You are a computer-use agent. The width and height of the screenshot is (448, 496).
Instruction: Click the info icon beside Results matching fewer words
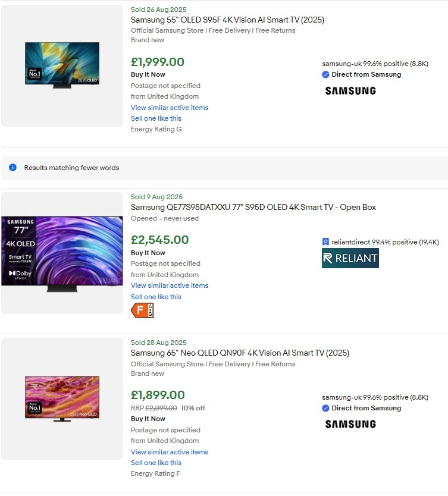pos(12,168)
